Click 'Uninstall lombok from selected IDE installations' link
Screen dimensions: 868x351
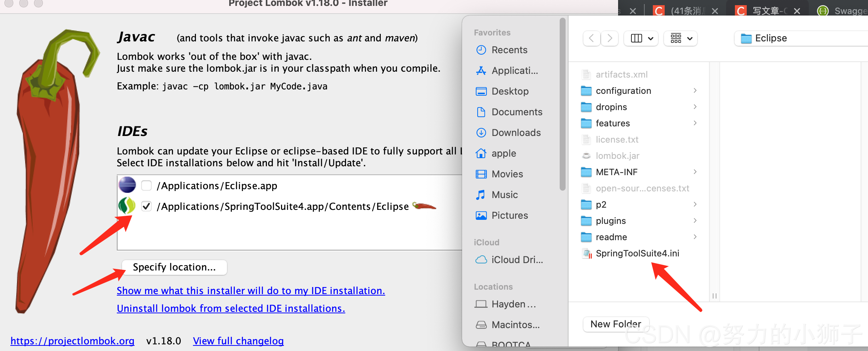click(x=231, y=309)
